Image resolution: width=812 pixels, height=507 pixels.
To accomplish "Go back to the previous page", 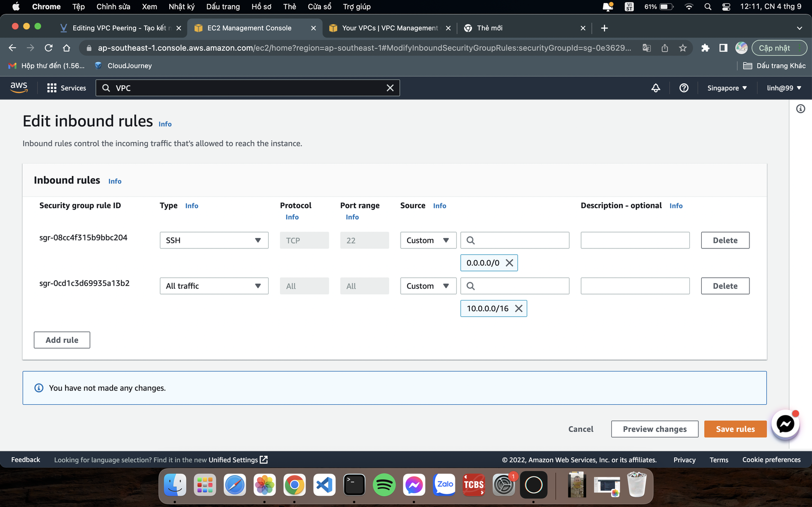I will point(12,48).
